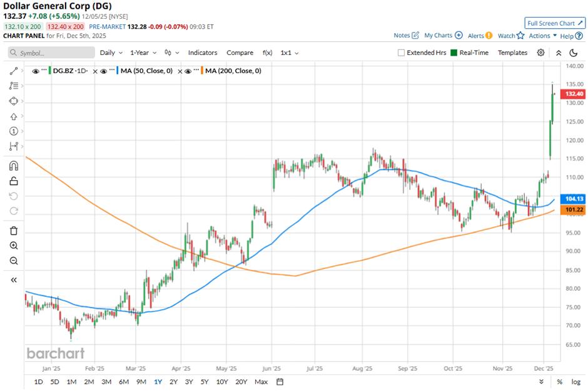The width and height of the screenshot is (588, 392).
Task: Select the 6M time range
Action: click(x=123, y=381)
